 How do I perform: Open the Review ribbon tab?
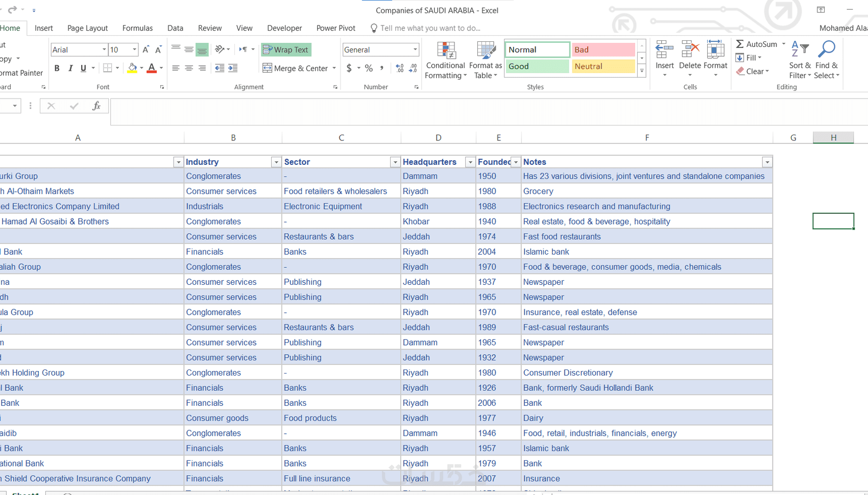210,28
